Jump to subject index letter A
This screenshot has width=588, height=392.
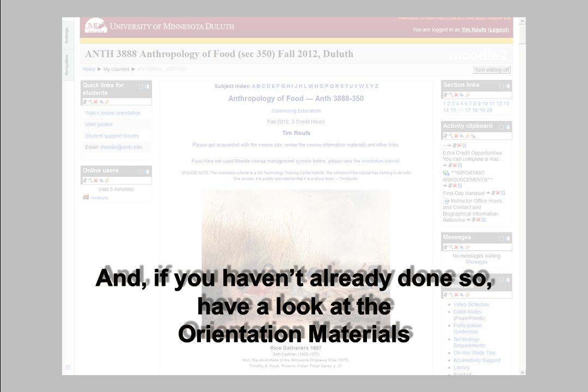pos(254,86)
